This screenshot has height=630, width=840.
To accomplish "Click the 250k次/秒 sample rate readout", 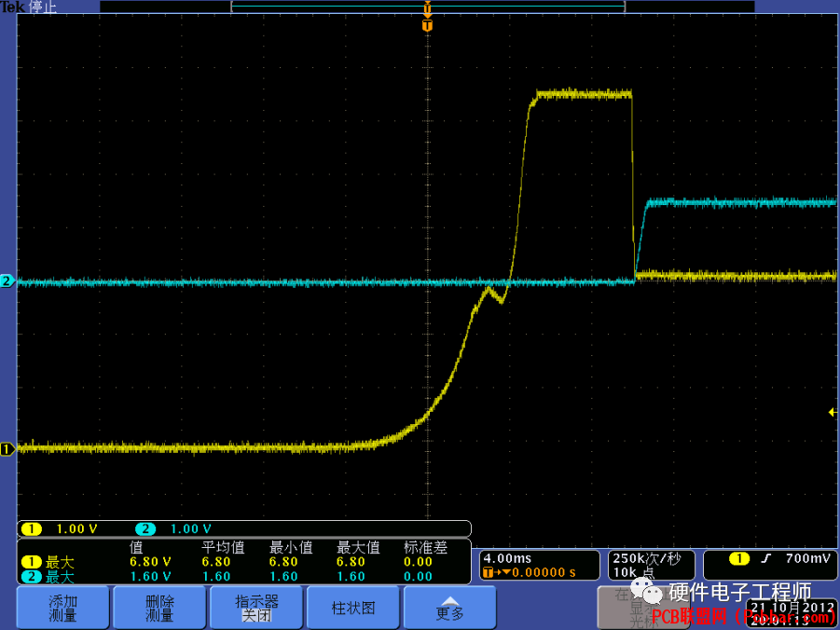I will [647, 559].
